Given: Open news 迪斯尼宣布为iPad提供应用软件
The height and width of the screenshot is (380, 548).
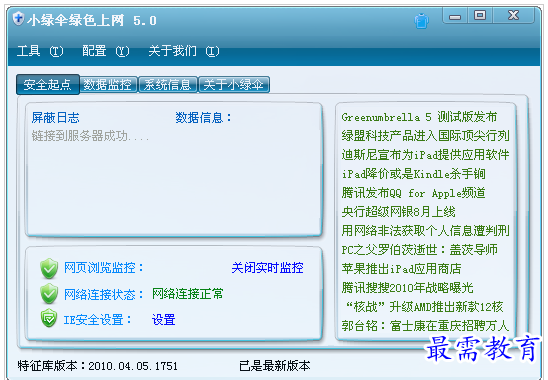Looking at the screenshot, I should (x=425, y=155).
